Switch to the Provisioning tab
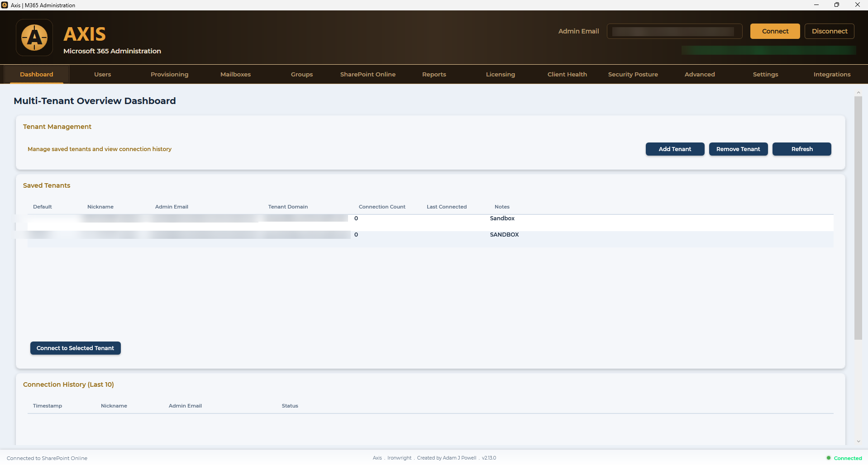The height and width of the screenshot is (465, 868). click(x=169, y=75)
